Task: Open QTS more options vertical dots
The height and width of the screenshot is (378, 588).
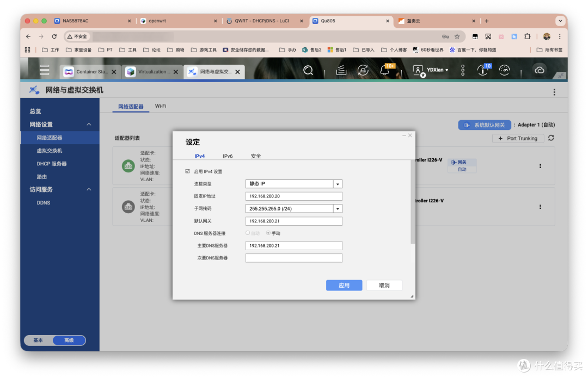Action: pyautogui.click(x=463, y=70)
